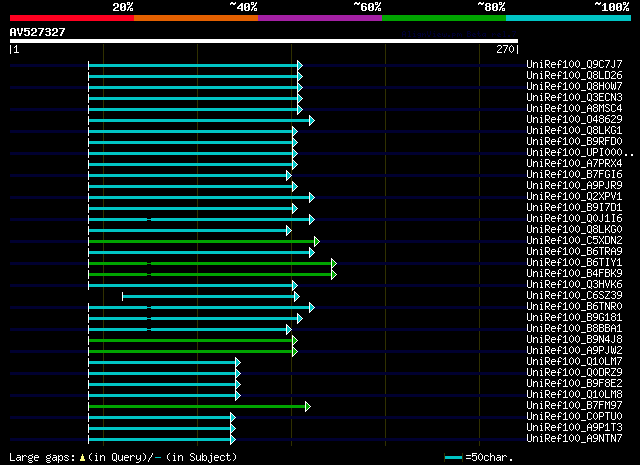This screenshot has height=465, width=640.
Task: Select the truncated UniRef100_UPI000.. label
Action: click(580, 152)
